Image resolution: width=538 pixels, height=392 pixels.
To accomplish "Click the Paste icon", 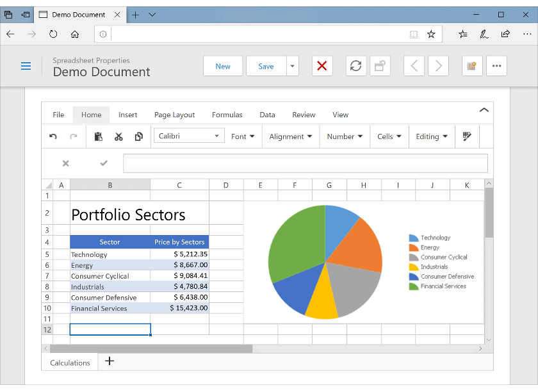I will click(97, 136).
